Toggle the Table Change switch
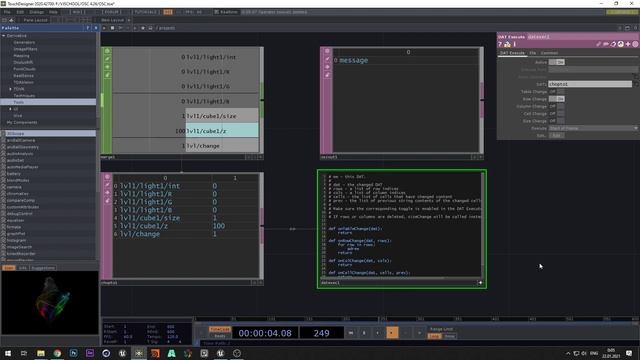The height and width of the screenshot is (360, 640). [557, 91]
